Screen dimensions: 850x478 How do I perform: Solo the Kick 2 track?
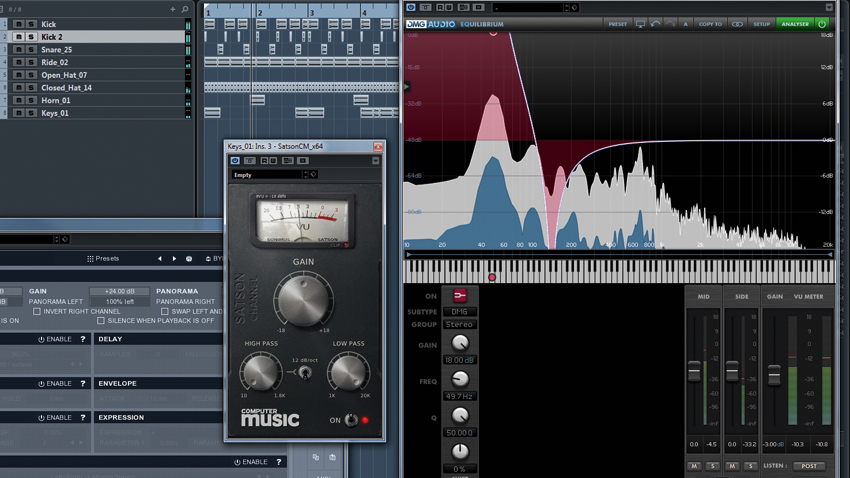tap(31, 37)
